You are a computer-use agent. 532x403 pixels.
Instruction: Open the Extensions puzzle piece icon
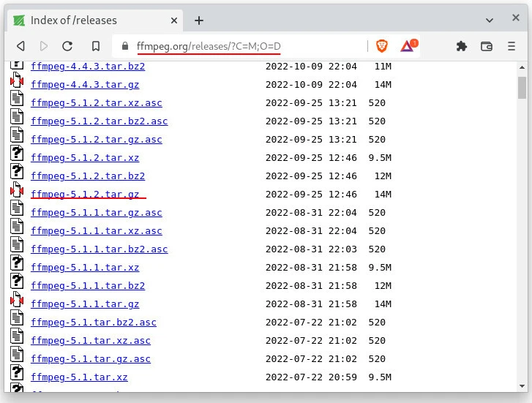(x=462, y=46)
